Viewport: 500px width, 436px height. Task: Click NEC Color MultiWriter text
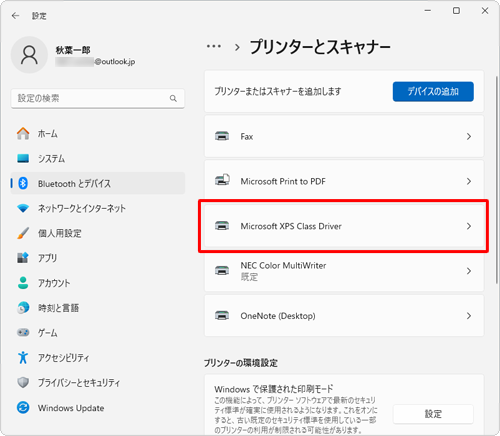[283, 265]
